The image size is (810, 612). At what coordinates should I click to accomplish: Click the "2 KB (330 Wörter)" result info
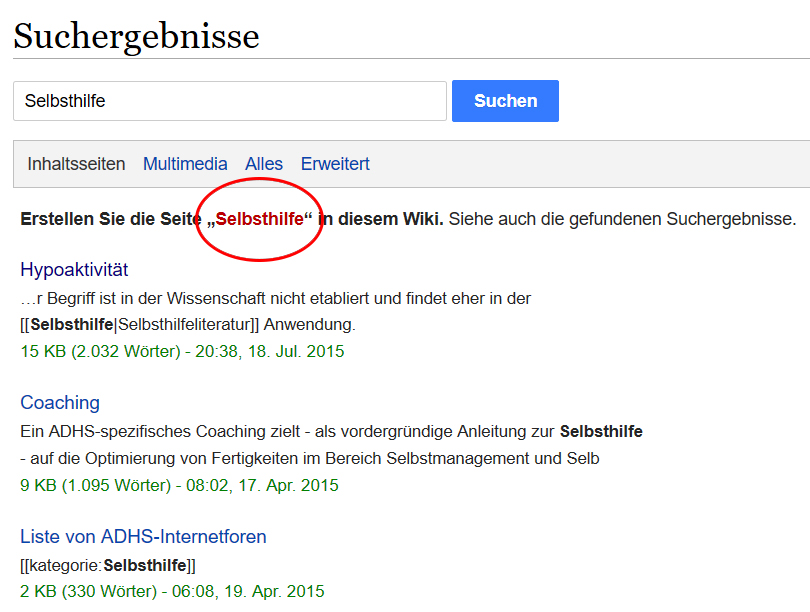coord(172,591)
